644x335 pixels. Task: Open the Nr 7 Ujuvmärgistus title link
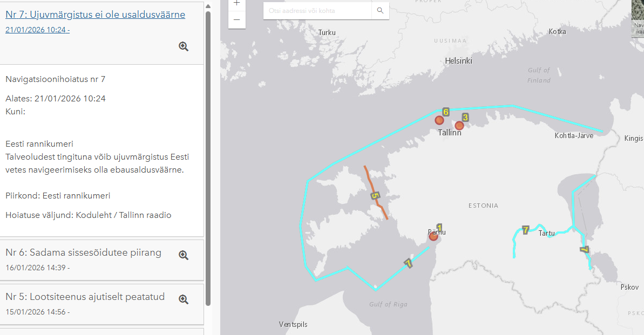pyautogui.click(x=95, y=15)
